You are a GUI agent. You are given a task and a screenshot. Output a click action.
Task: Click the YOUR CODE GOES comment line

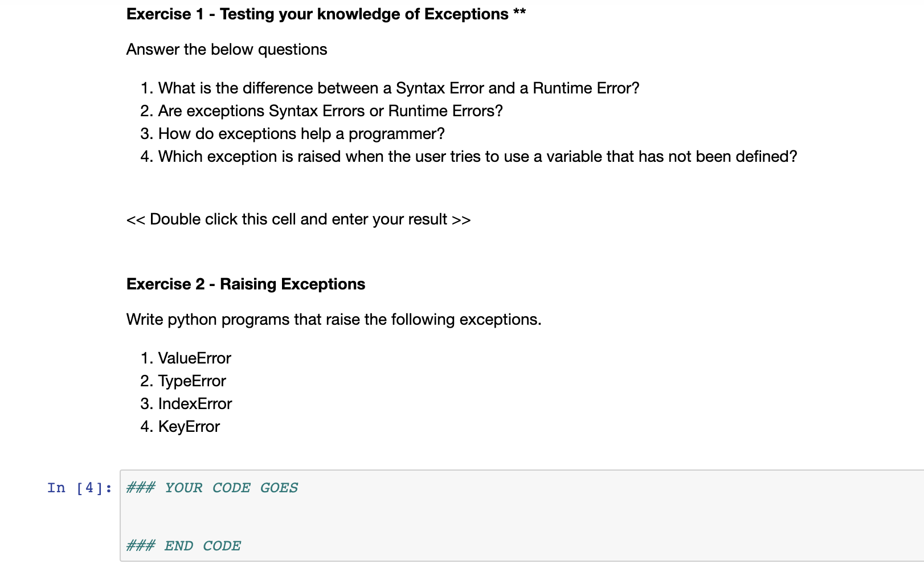pos(212,488)
